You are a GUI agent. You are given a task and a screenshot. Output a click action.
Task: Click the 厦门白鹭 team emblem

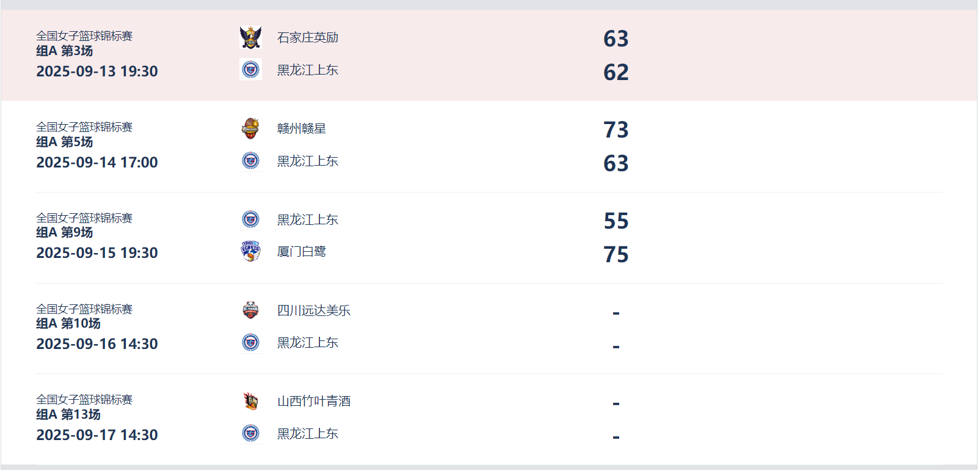(x=251, y=251)
